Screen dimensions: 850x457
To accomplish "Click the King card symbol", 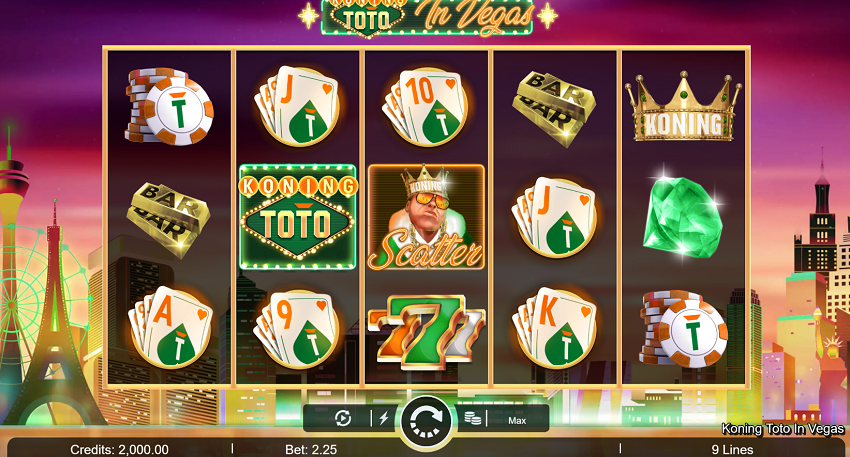I will pyautogui.click(x=554, y=327).
